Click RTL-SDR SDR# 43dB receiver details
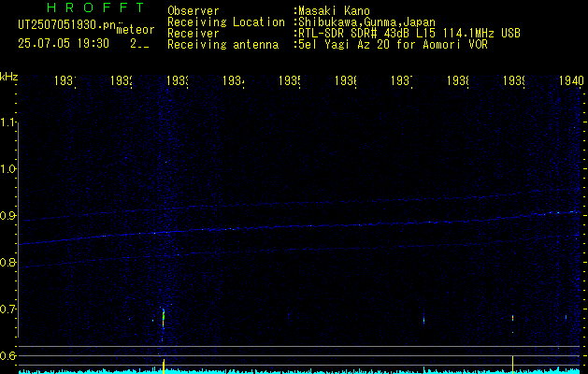 point(408,34)
